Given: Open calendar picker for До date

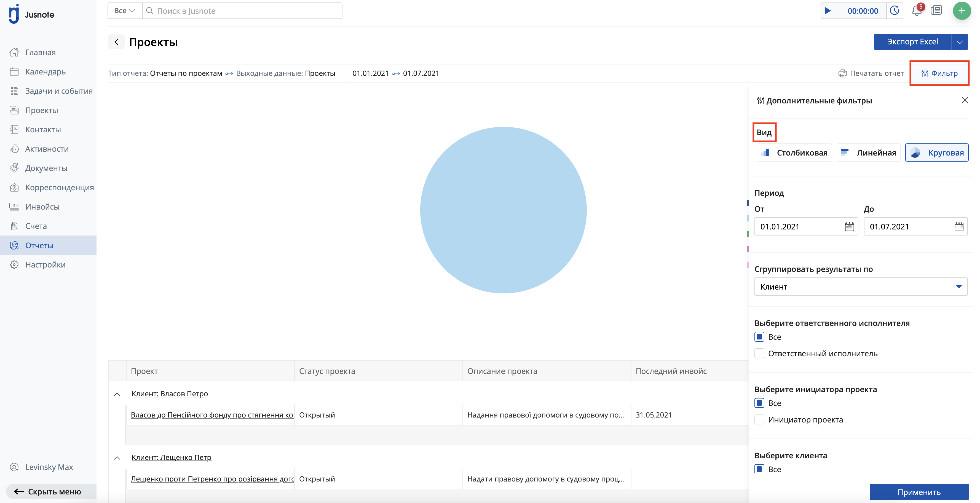Looking at the screenshot, I should (959, 227).
